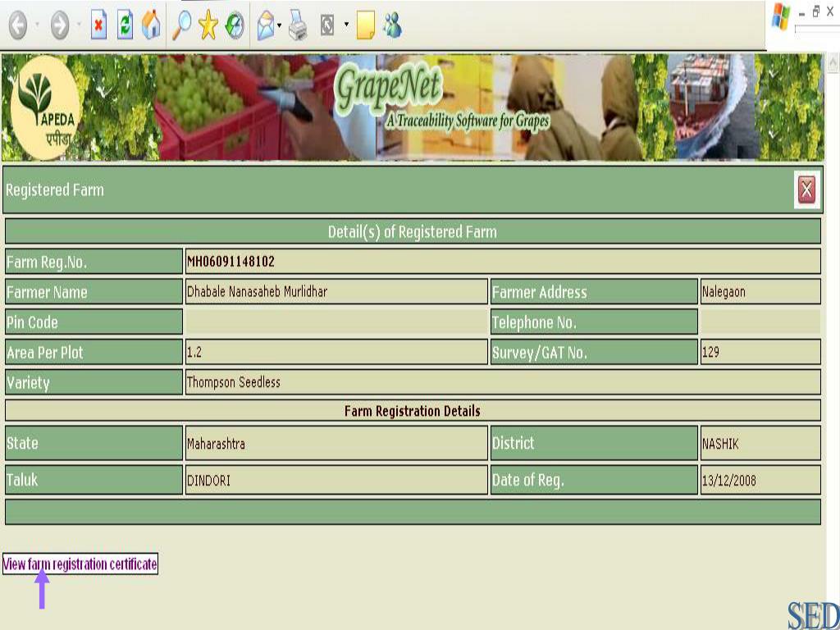Stop page loading with the red X icon

click(98, 25)
